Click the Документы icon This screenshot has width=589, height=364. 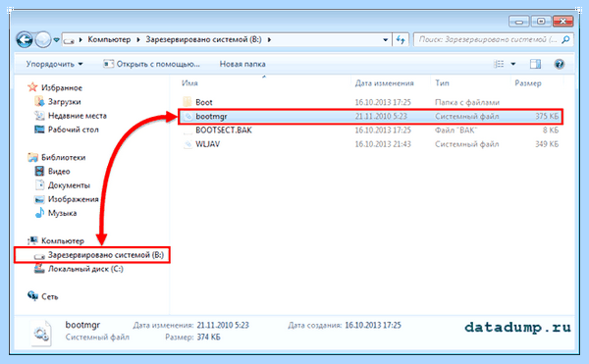[39, 184]
